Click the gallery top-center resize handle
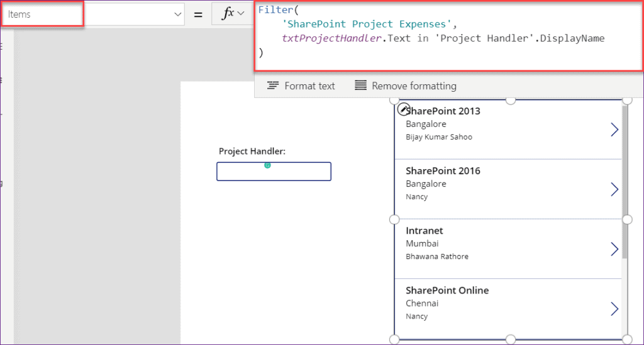The width and height of the screenshot is (644, 345). (511, 100)
